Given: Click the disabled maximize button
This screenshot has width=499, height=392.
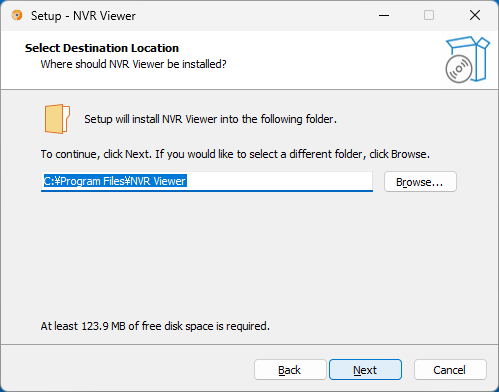Looking at the screenshot, I should click(429, 15).
